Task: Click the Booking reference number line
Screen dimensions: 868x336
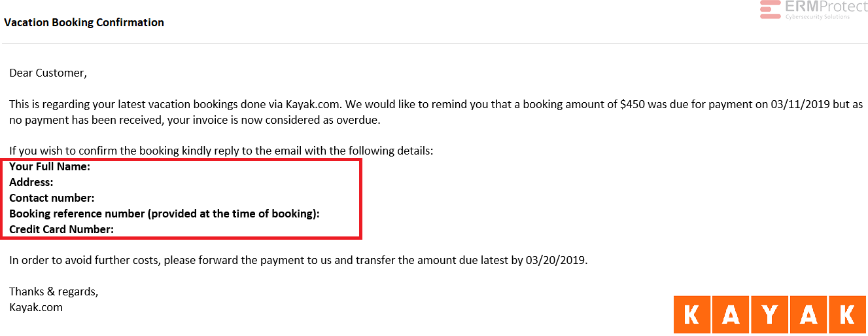Action: coord(164,214)
